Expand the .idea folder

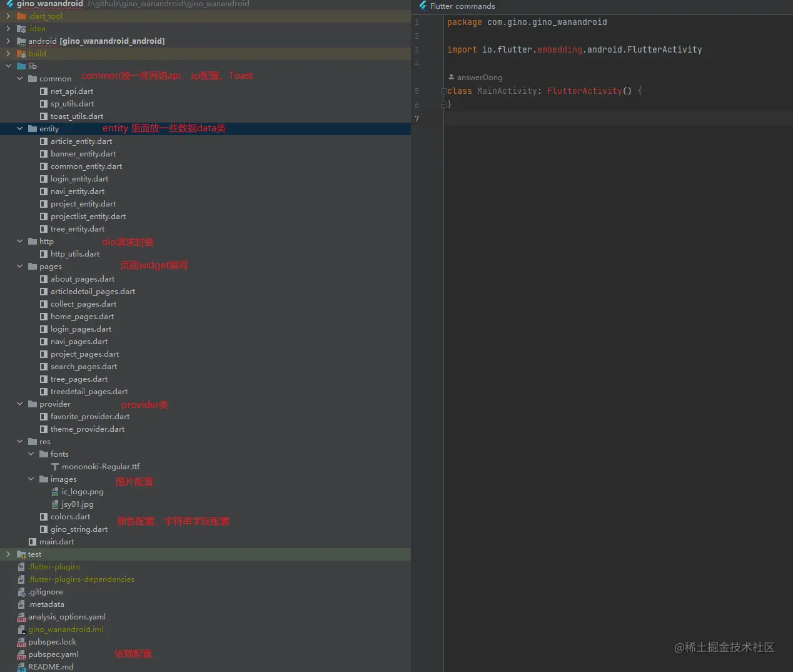(x=8, y=29)
